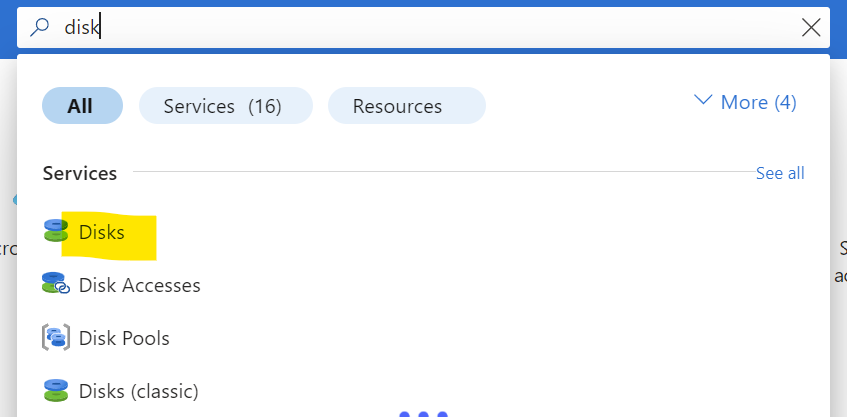Click inside the search box text
The height and width of the screenshot is (417, 847).
(82, 27)
